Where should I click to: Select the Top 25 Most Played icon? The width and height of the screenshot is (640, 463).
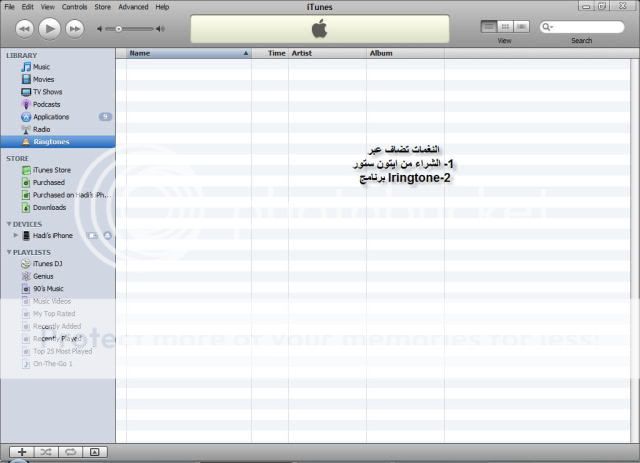26,352
